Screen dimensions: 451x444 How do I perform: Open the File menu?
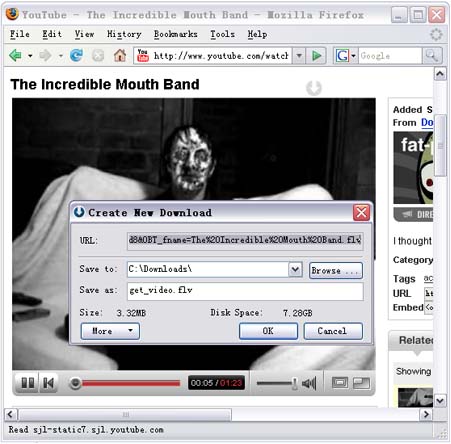19,34
